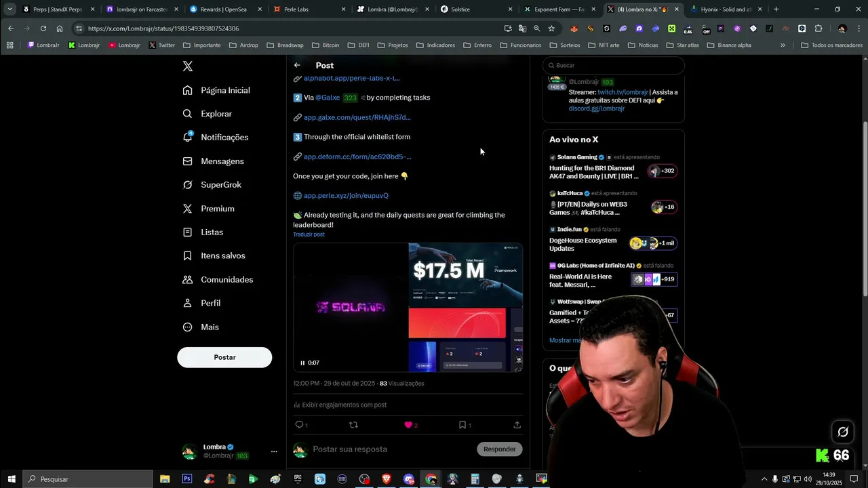Viewport: 868px width, 488px height.
Task: Open the Projetos bookmarks folder
Action: coord(393,45)
